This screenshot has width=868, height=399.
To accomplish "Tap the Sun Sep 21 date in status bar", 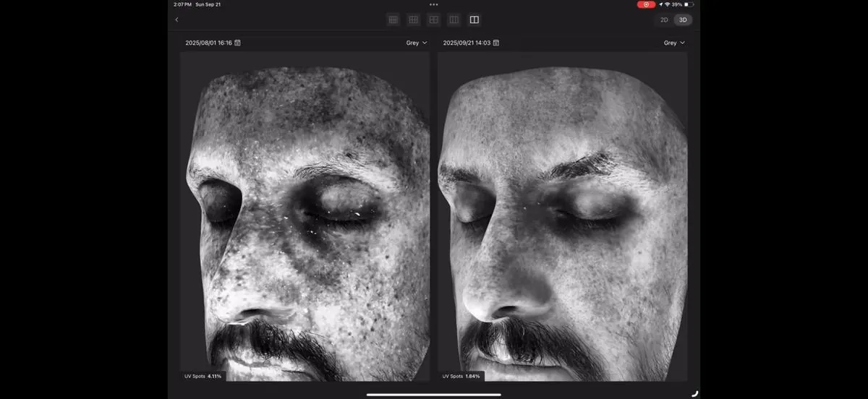I will click(x=208, y=4).
